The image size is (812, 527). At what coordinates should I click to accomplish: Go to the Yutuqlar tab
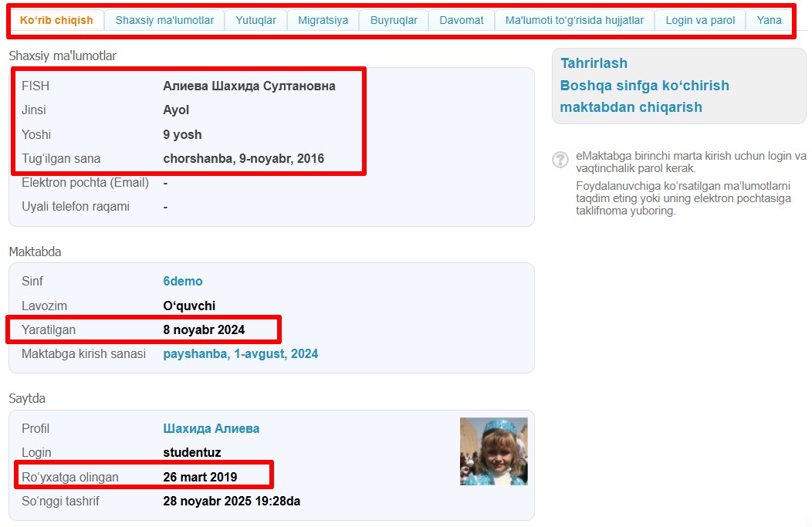pos(255,21)
